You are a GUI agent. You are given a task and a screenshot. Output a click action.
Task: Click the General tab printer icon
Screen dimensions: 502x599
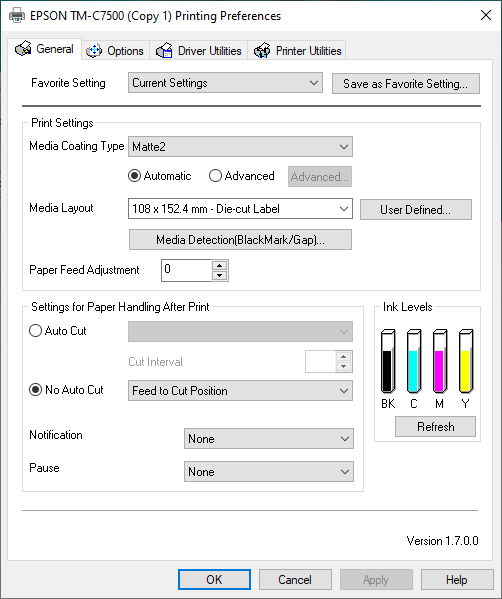click(23, 49)
